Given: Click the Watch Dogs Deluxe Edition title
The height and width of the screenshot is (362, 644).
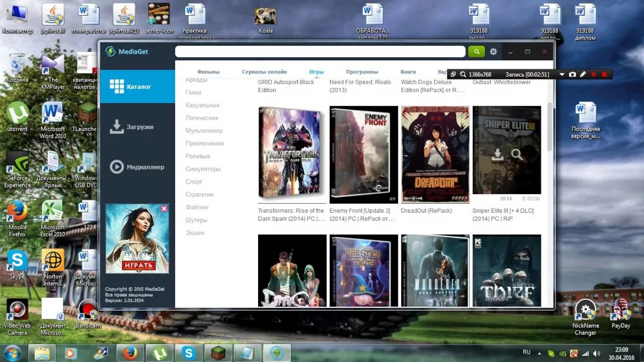Looking at the screenshot, I should click(x=433, y=86).
